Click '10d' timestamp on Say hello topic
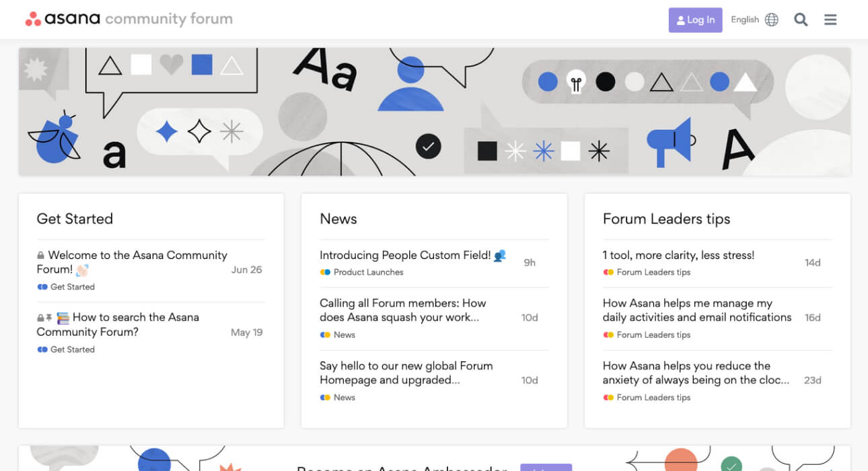The height and width of the screenshot is (471, 868). point(530,380)
